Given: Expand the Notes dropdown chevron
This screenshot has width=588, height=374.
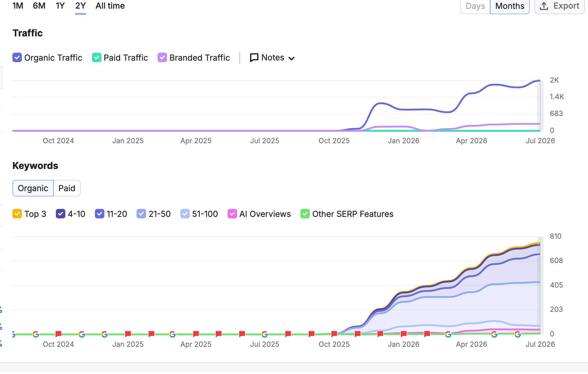Looking at the screenshot, I should [291, 58].
